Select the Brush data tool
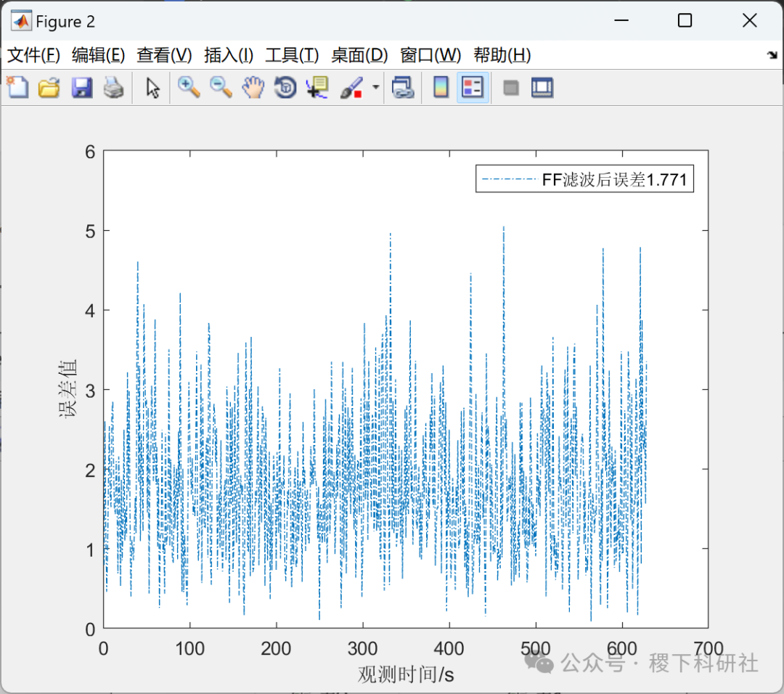 point(351,88)
